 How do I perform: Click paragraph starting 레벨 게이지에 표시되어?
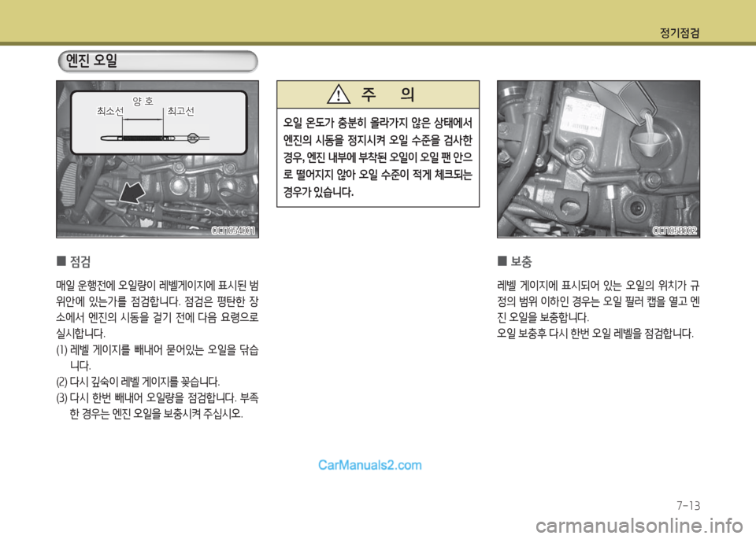598,301
